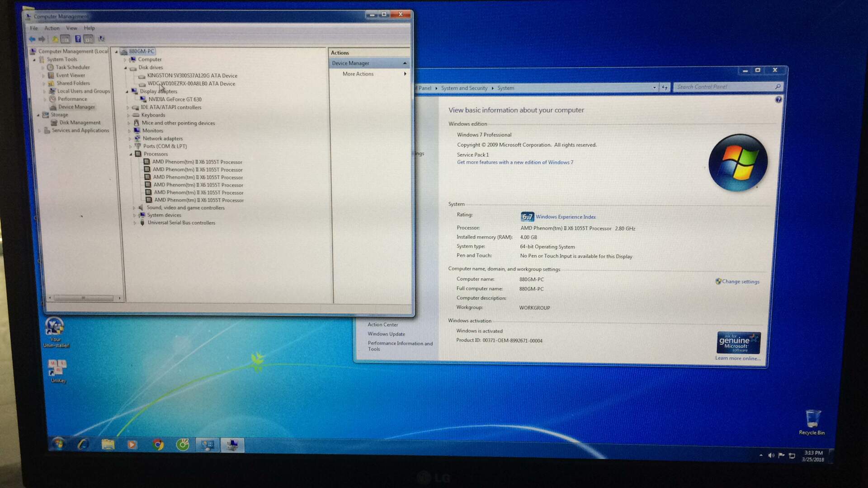
Task: Open Recycle Bin desktop icon
Action: 812,422
